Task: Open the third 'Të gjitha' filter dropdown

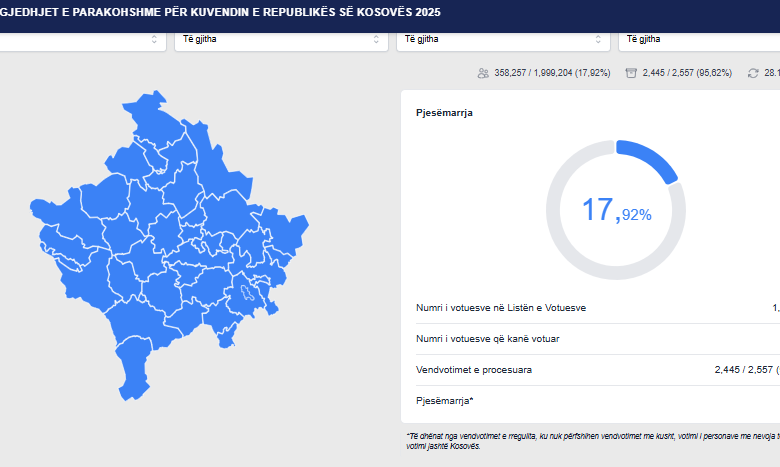Action: point(503,39)
